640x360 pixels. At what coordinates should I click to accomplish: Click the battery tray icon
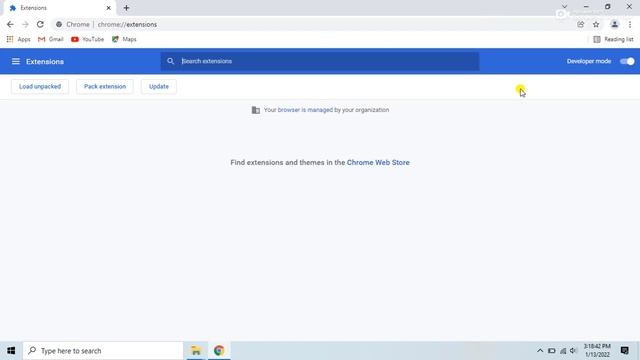pos(551,351)
